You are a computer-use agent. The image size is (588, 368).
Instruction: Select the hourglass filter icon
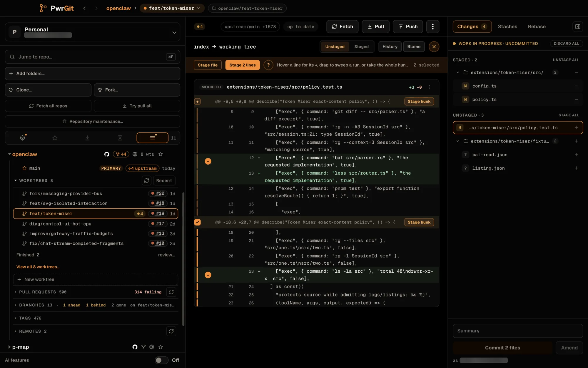(x=120, y=138)
